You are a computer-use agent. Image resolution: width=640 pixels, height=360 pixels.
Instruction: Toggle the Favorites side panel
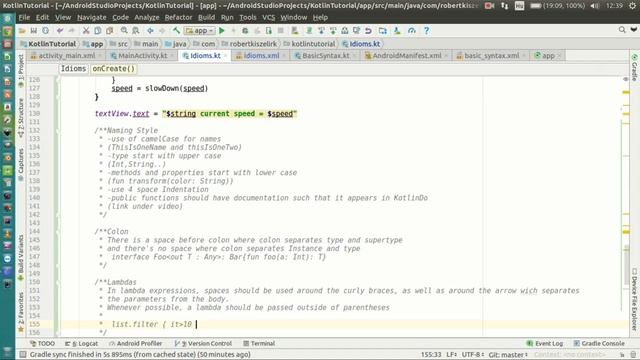(21, 312)
